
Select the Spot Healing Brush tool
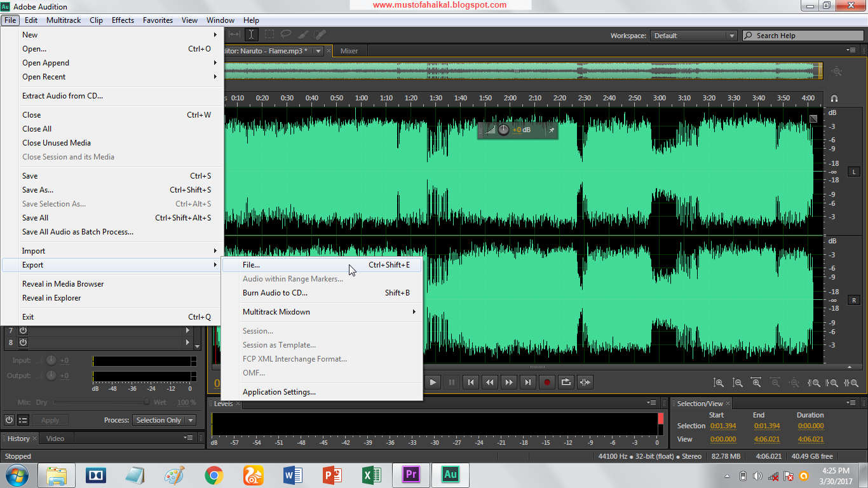320,35
